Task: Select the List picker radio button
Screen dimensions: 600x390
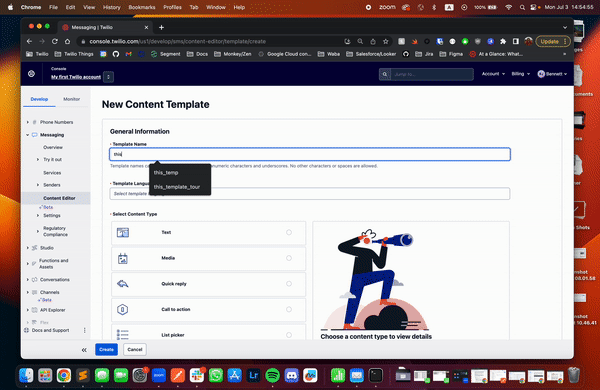Action: 289,335
